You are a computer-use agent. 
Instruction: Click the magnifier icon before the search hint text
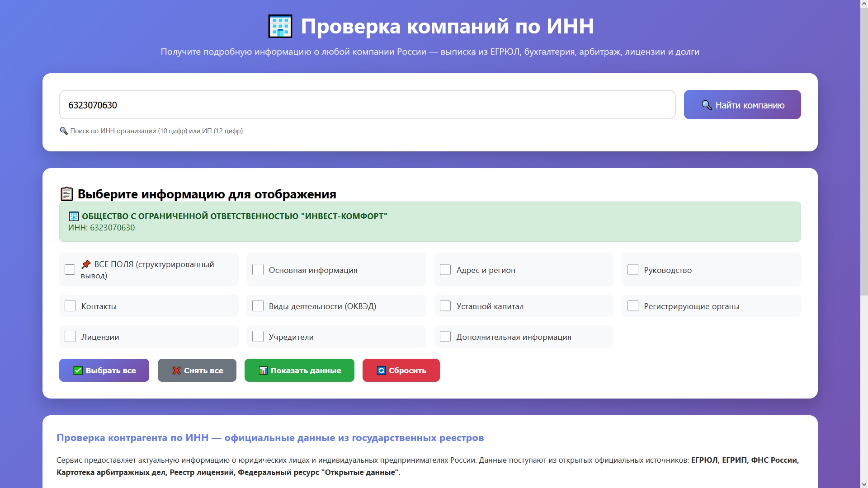[x=64, y=131]
